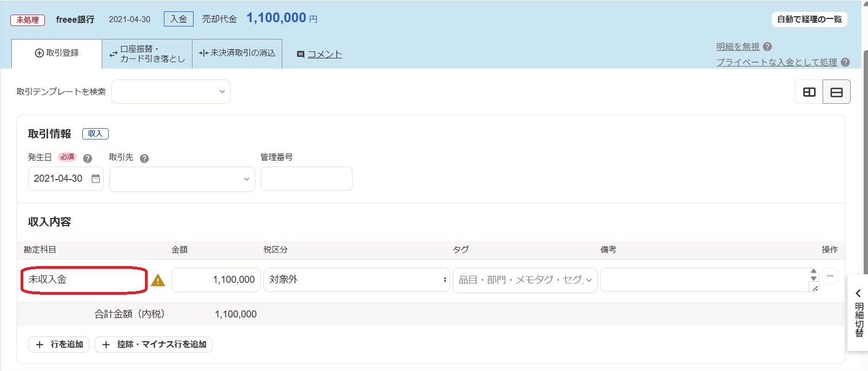
Task: Click the 管理番号 input field
Action: click(x=307, y=178)
